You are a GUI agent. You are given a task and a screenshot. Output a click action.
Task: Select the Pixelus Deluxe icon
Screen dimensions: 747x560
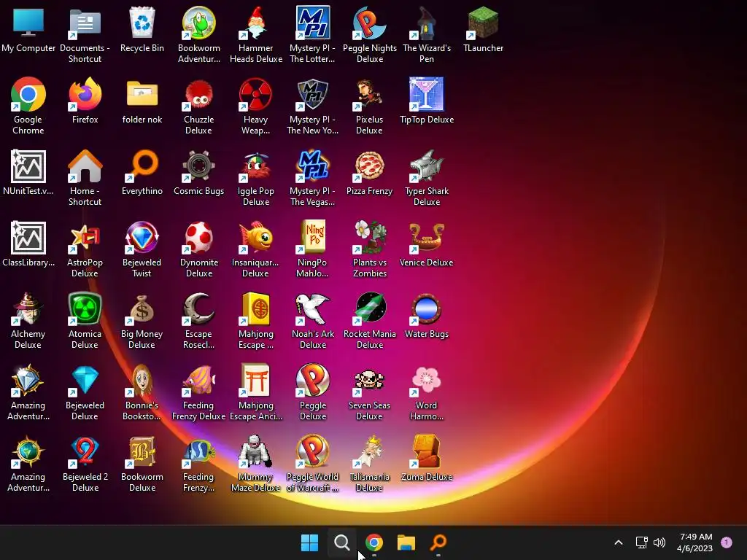[369, 94]
